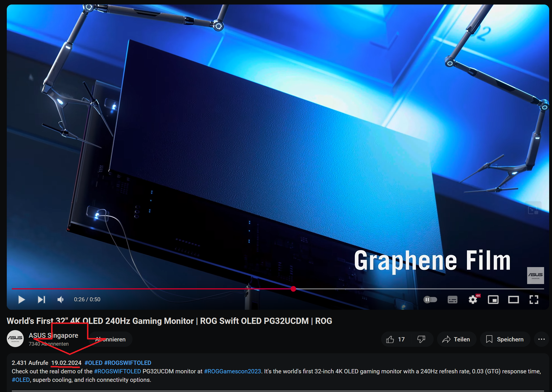Subscribe using the Abonnieren button

[110, 339]
